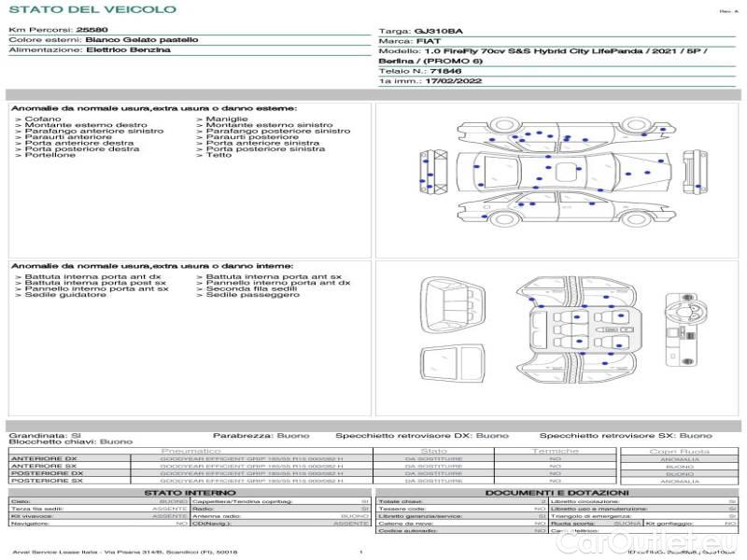Click the upper side-view car diagram
747x560 pixels.
(x=566, y=134)
